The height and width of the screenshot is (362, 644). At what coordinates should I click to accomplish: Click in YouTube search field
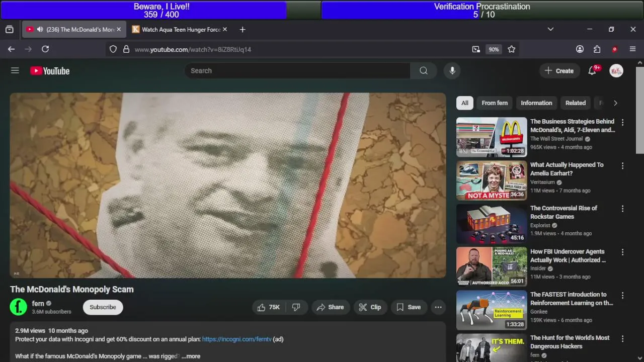[297, 71]
